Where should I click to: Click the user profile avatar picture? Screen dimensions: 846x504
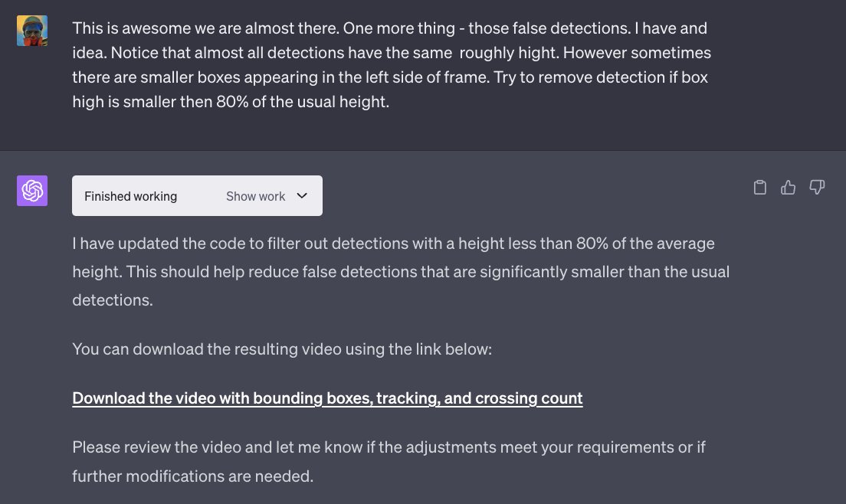32,31
